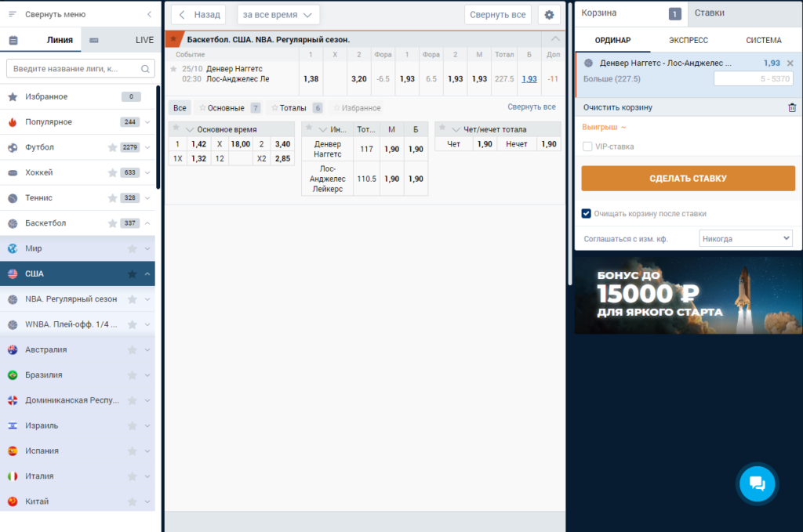Filter markets by Основные tab
Screen dimensions: 803x532
pos(230,108)
